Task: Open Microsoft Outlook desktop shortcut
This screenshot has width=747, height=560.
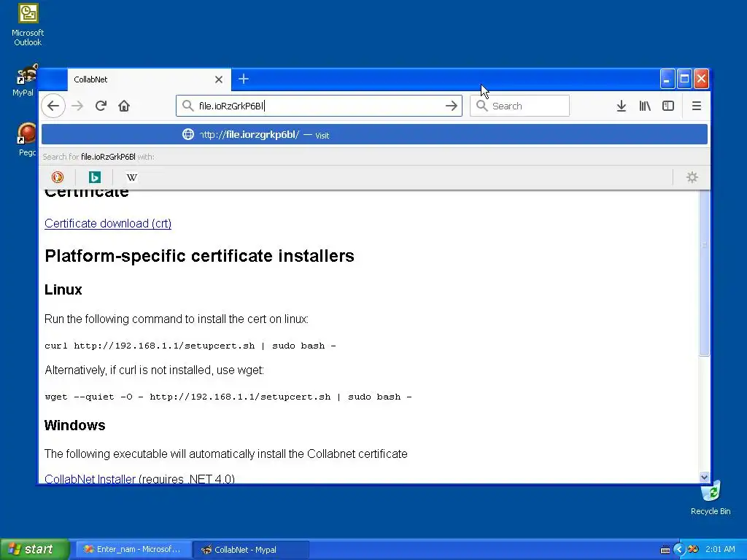Action: [x=28, y=25]
